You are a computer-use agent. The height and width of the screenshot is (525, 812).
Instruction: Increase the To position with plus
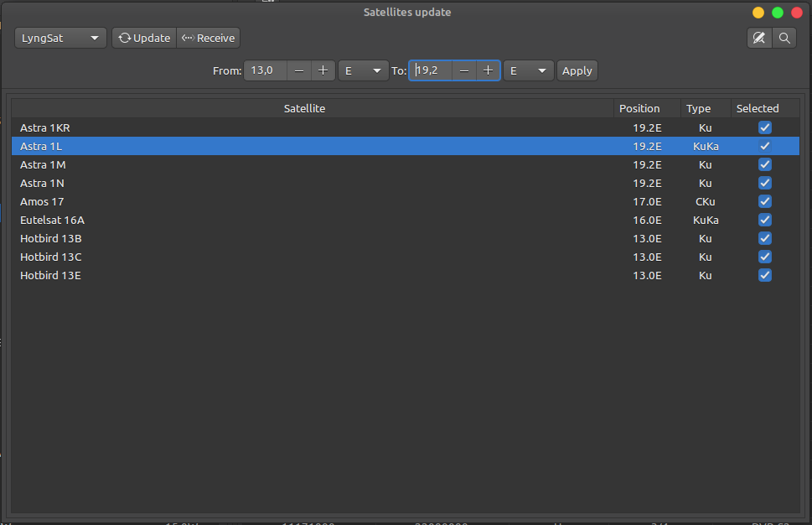tap(488, 70)
